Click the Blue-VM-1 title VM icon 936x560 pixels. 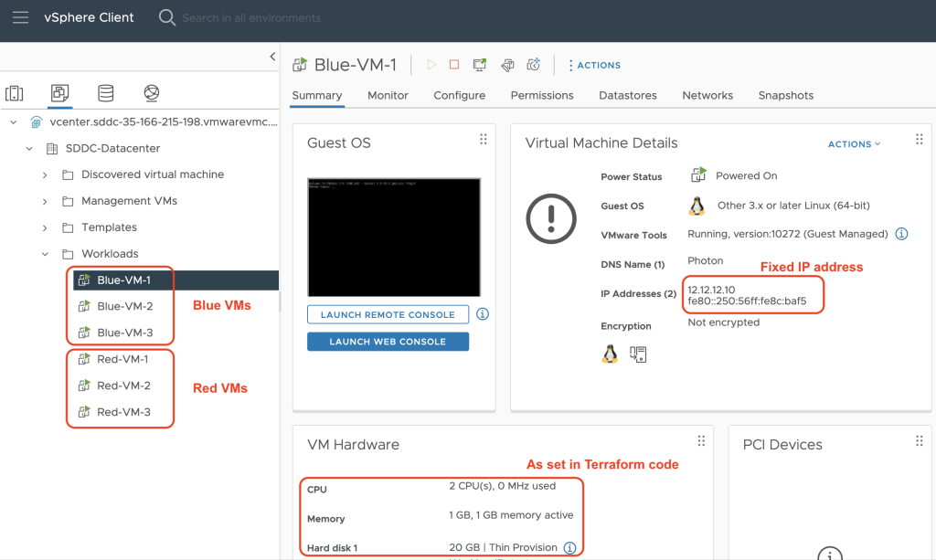point(300,65)
